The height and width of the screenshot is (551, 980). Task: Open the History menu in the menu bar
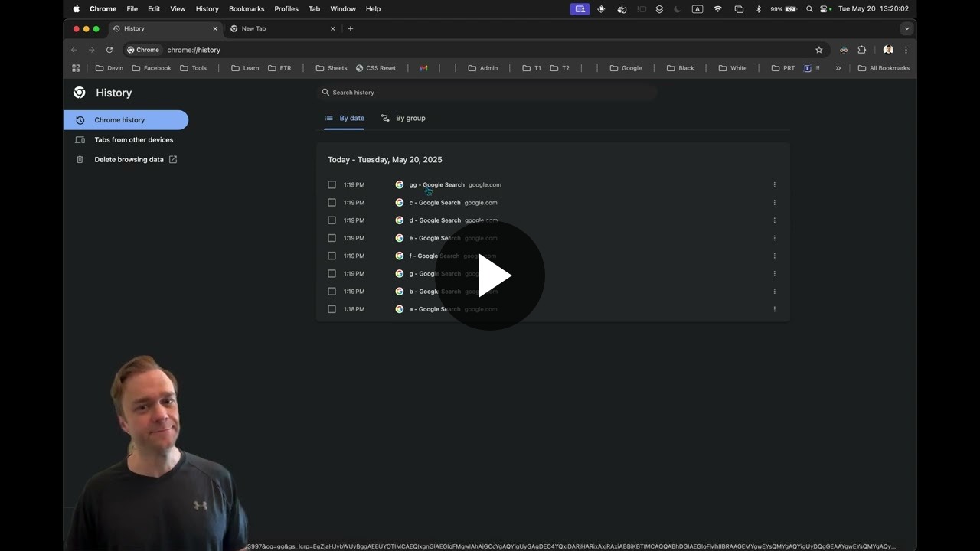coord(207,8)
